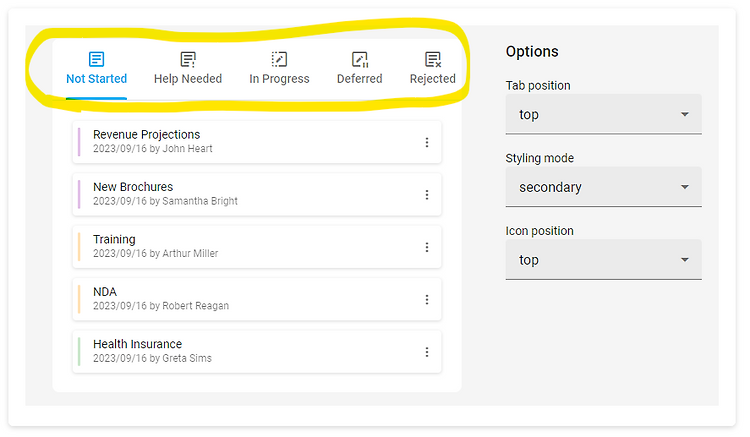This screenshot has height=437, width=750.
Task: Click the New Brochures task title
Action: 133,187
